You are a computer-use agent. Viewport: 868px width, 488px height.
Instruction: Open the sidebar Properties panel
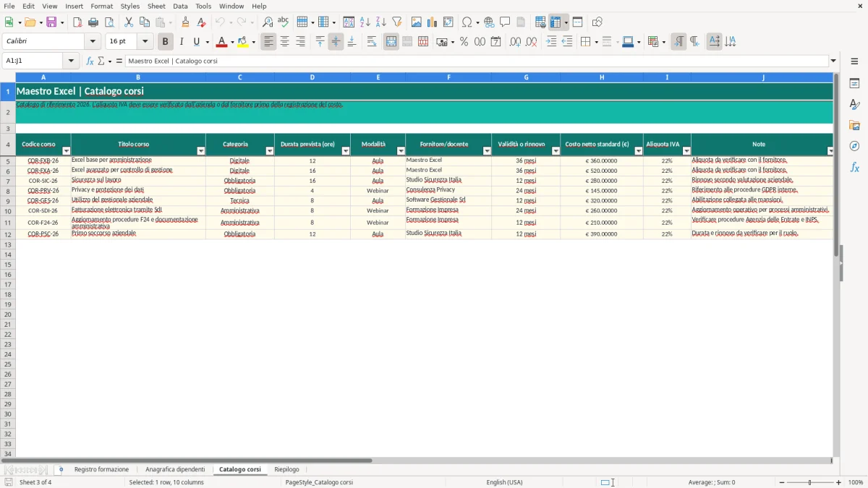click(854, 83)
